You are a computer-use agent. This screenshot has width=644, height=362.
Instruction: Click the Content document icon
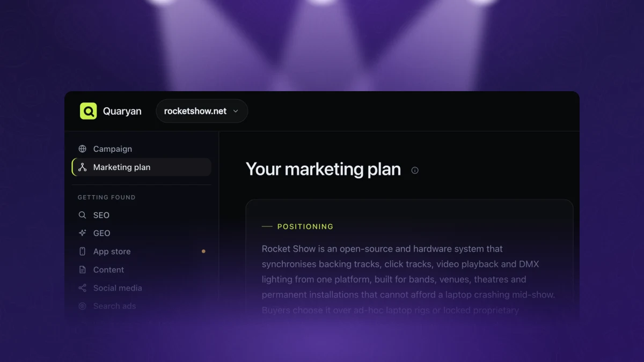[82, 270]
